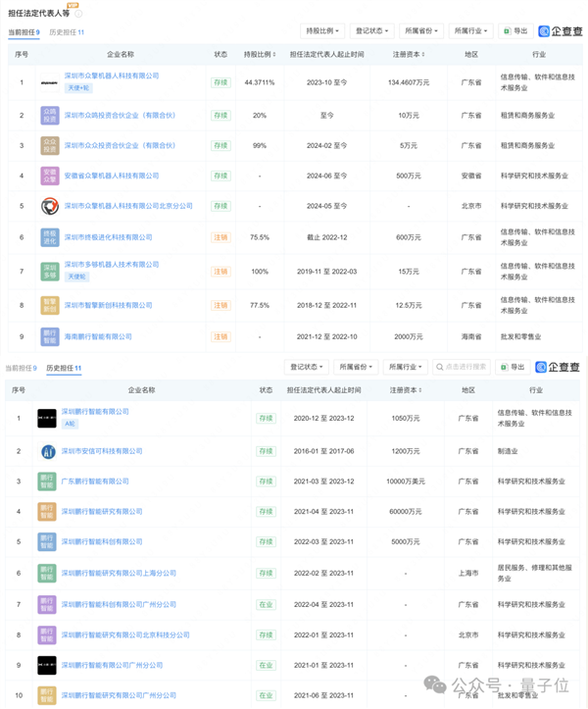Click the 安徽省众擎机器人科技有限公司 company logo
Screen dimensions: 588x709
click(49, 177)
